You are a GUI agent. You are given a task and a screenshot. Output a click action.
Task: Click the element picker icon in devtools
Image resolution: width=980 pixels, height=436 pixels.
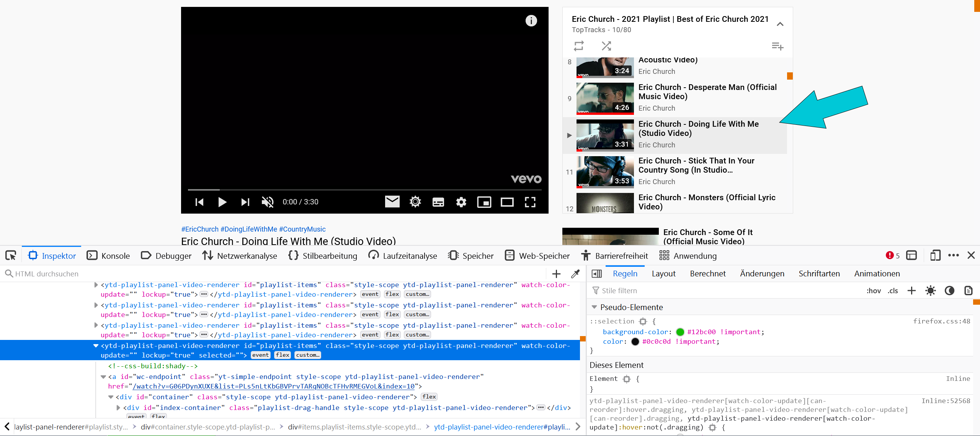click(11, 255)
